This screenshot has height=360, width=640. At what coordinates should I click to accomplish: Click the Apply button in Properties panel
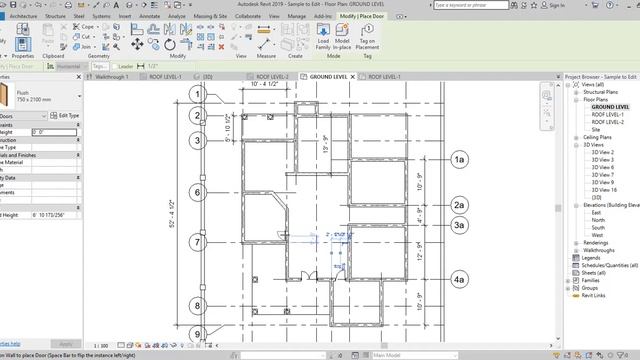point(66,344)
